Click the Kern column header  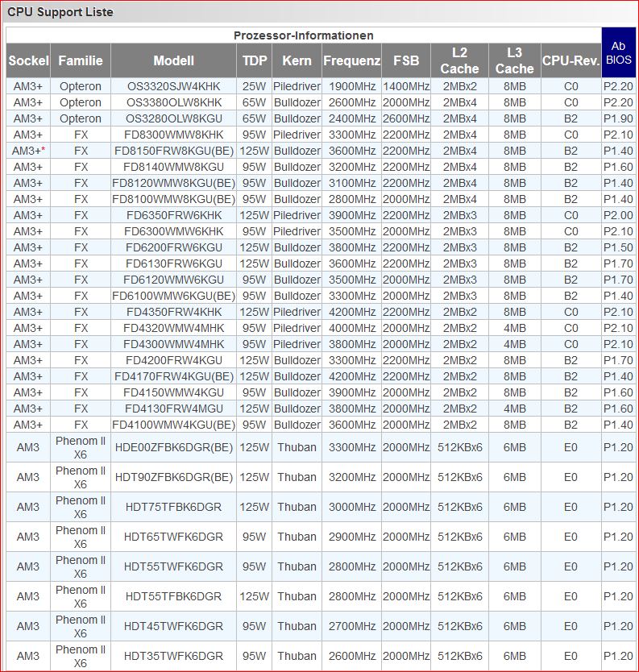[297, 60]
